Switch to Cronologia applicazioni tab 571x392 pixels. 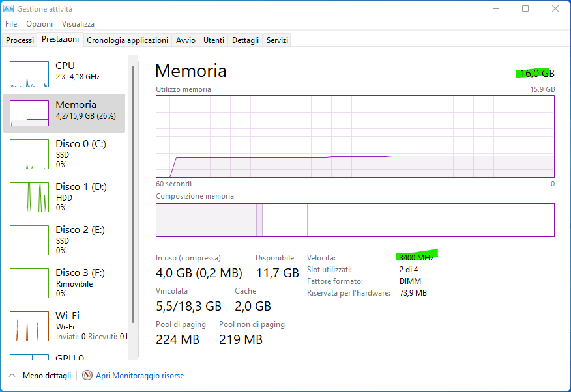[127, 40]
